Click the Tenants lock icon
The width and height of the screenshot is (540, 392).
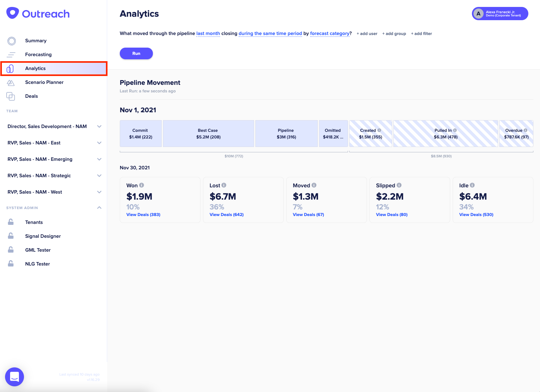tap(11, 222)
